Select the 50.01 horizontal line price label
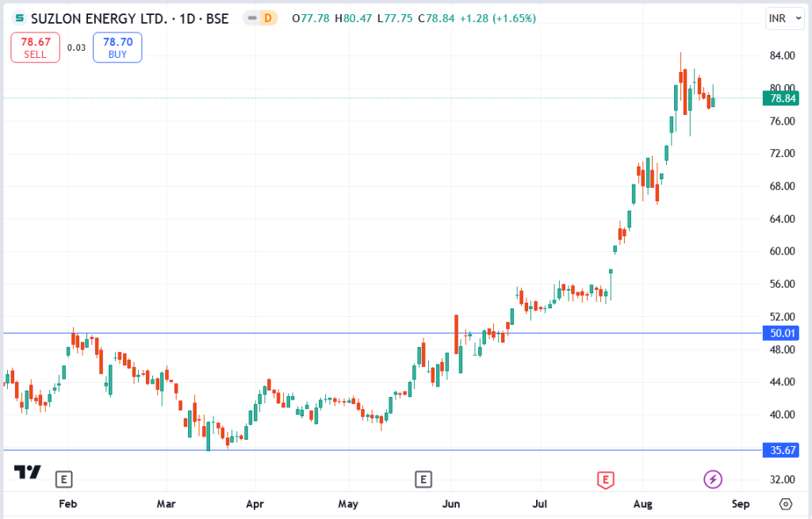Screen dimensions: 812x519 (781, 333)
